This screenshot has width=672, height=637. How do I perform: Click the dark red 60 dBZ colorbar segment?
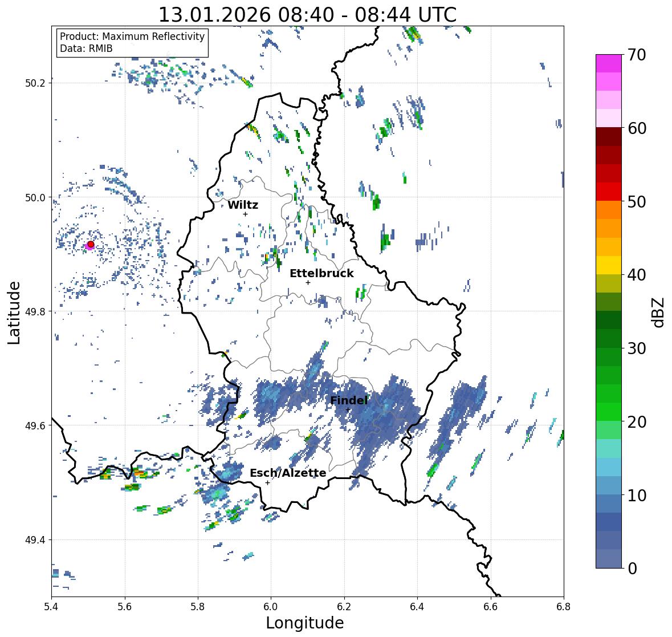[x=609, y=137]
